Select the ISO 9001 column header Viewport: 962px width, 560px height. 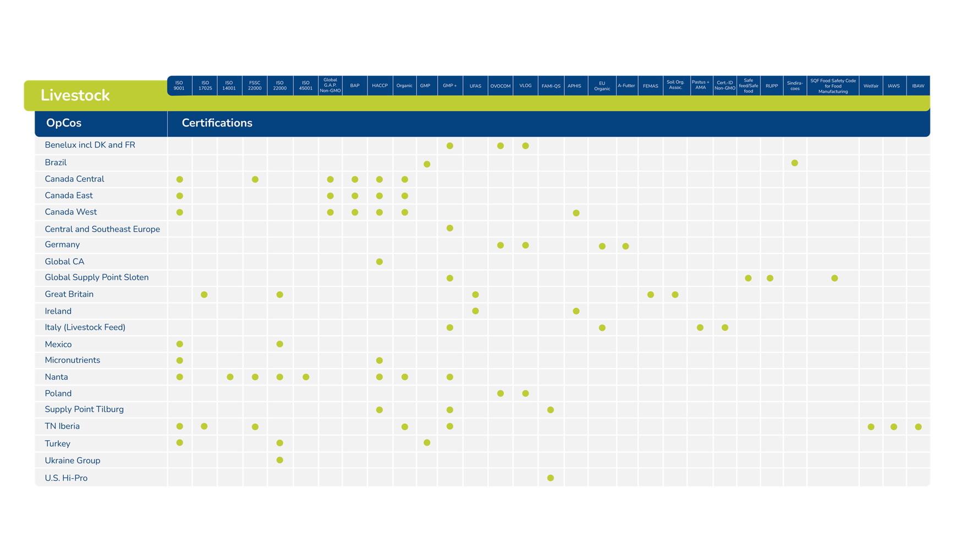[179, 86]
